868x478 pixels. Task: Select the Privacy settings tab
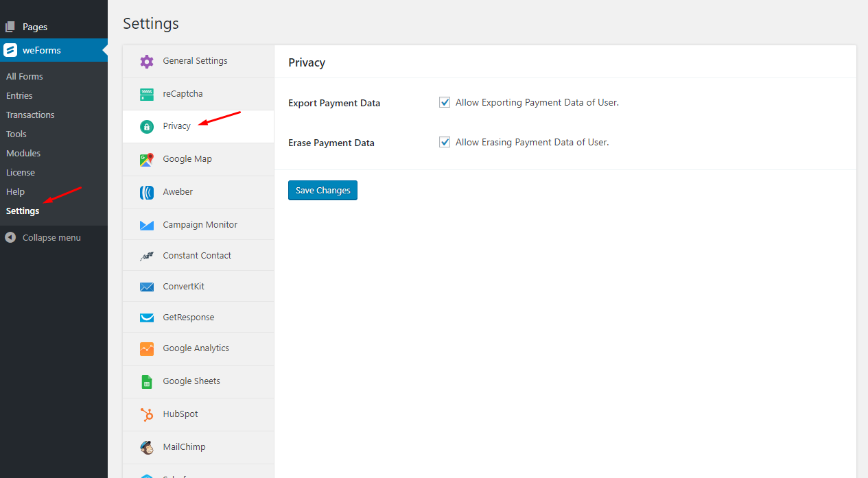(198, 126)
